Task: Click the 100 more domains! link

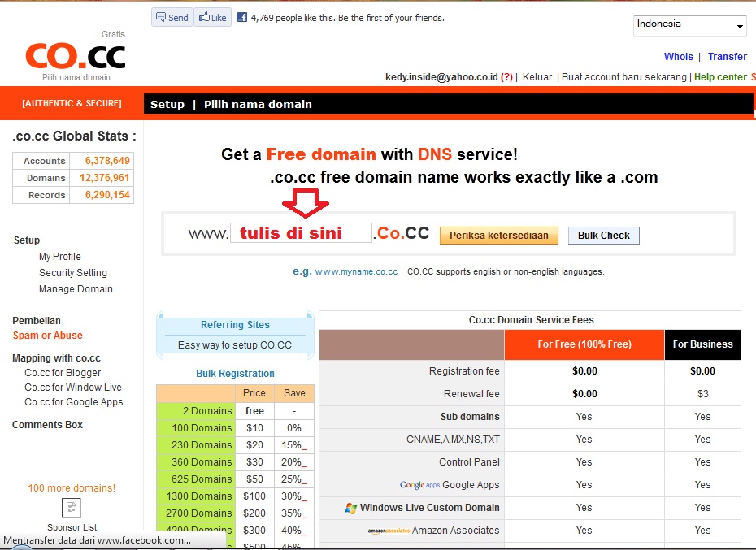Action: (x=72, y=487)
